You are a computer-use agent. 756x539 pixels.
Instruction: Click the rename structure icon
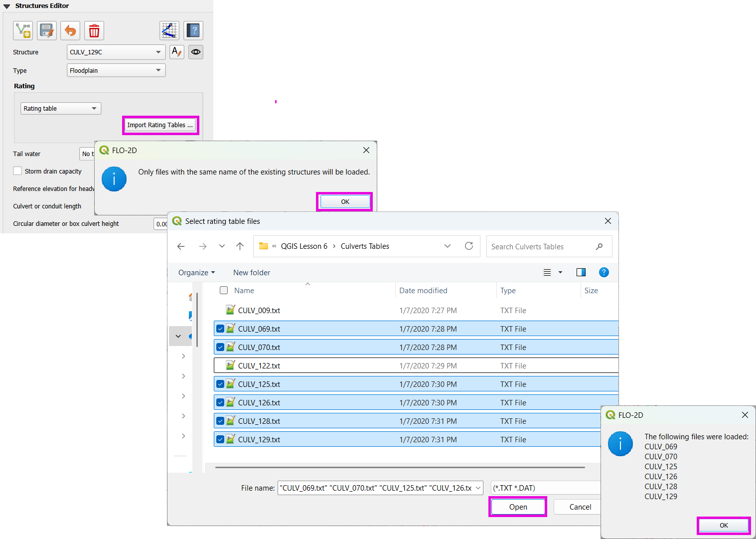coord(176,52)
